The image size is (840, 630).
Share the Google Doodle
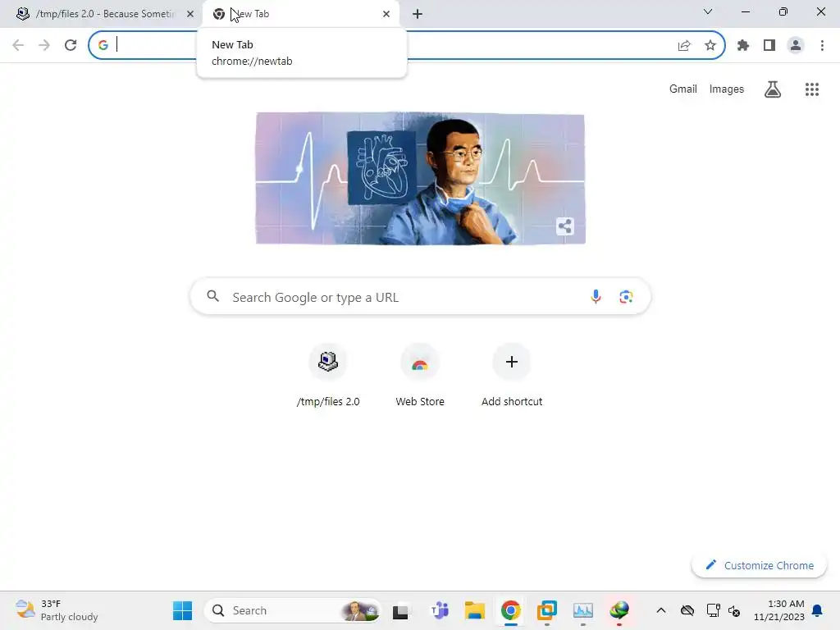[564, 226]
